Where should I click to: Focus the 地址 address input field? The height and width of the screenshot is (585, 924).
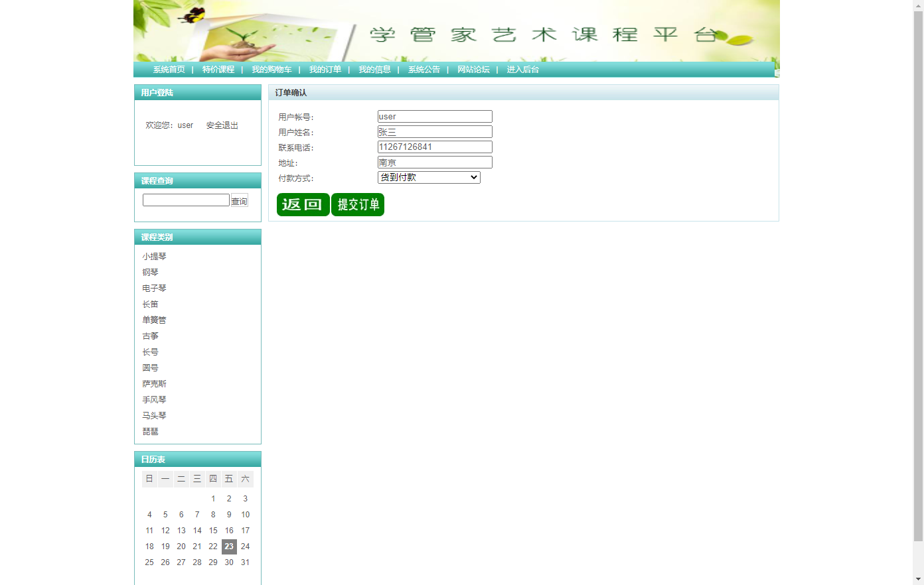coord(435,162)
